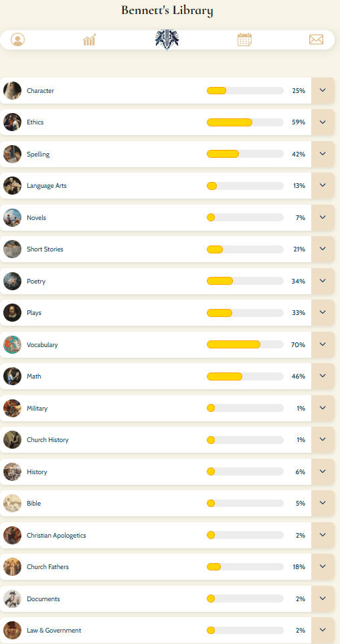Click the Vocabulary 70% progress bar
The image size is (340, 644).
[x=245, y=344]
